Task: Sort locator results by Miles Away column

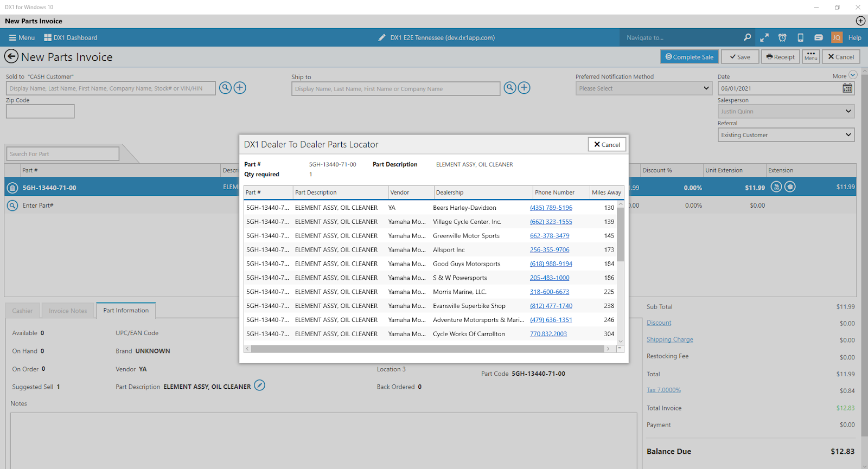Action: [x=607, y=192]
